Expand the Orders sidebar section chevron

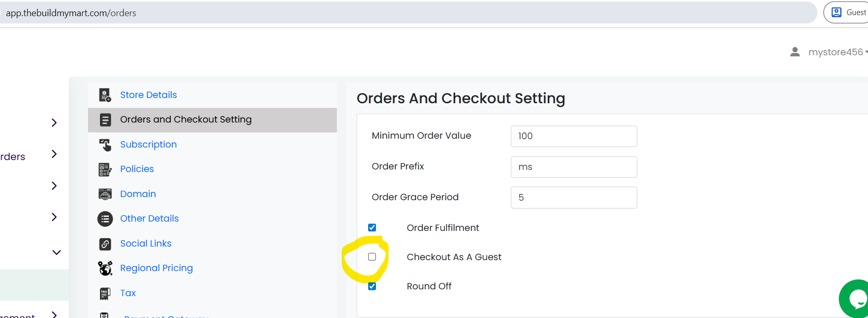click(x=54, y=154)
